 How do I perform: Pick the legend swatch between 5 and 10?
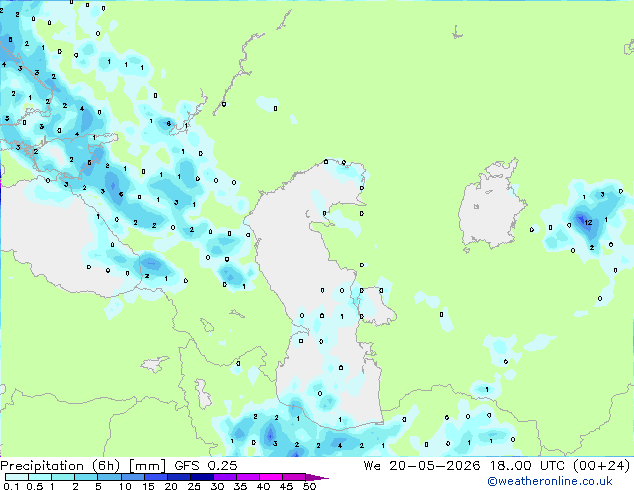[x=109, y=477]
